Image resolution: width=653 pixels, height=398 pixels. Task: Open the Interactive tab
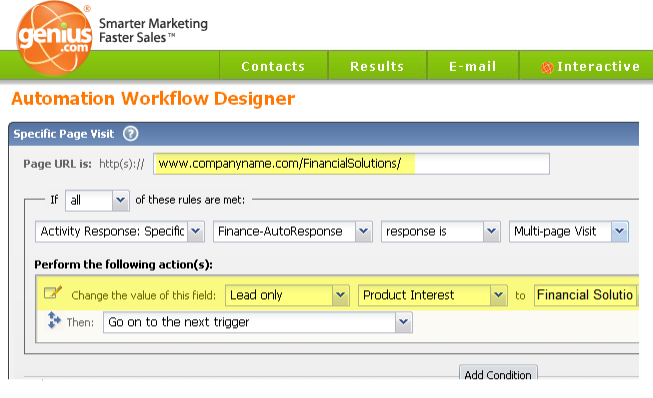click(x=586, y=66)
